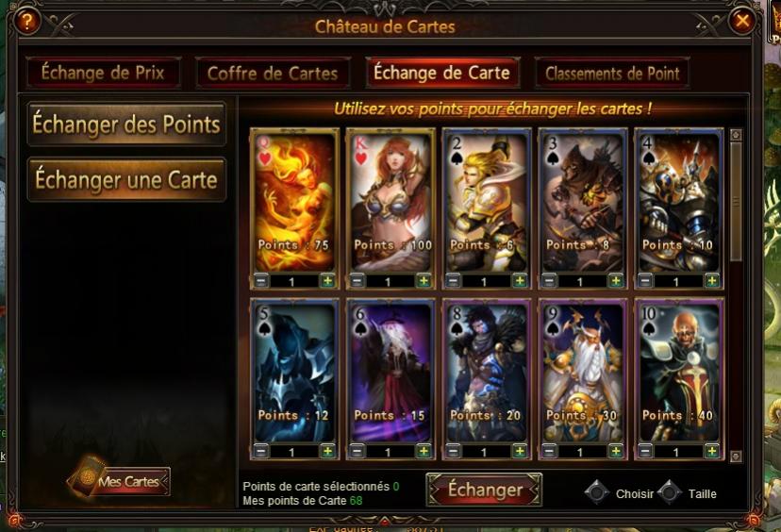This screenshot has height=532, width=781.
Task: Switch to Échange de Prix tab
Action: [103, 73]
